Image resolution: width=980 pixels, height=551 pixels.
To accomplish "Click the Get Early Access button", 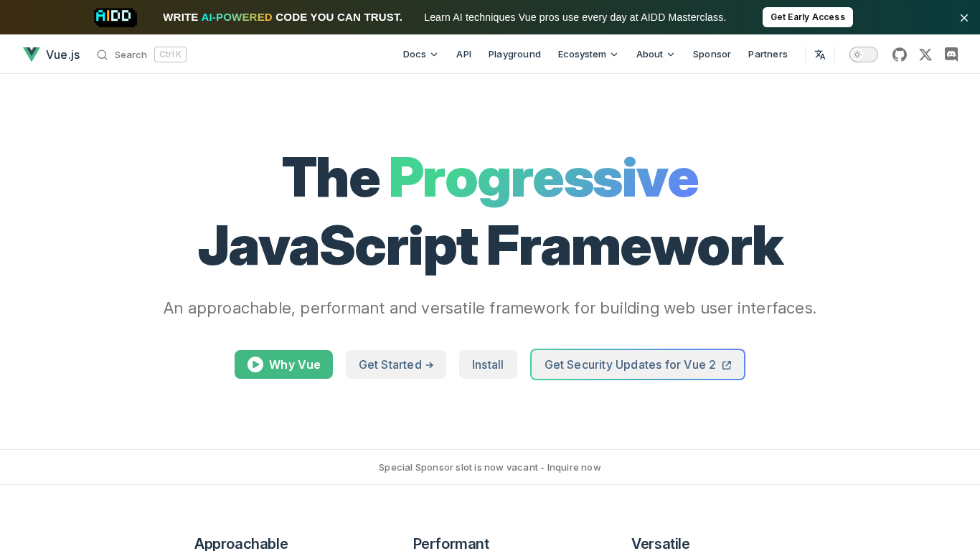I will 808,17.
